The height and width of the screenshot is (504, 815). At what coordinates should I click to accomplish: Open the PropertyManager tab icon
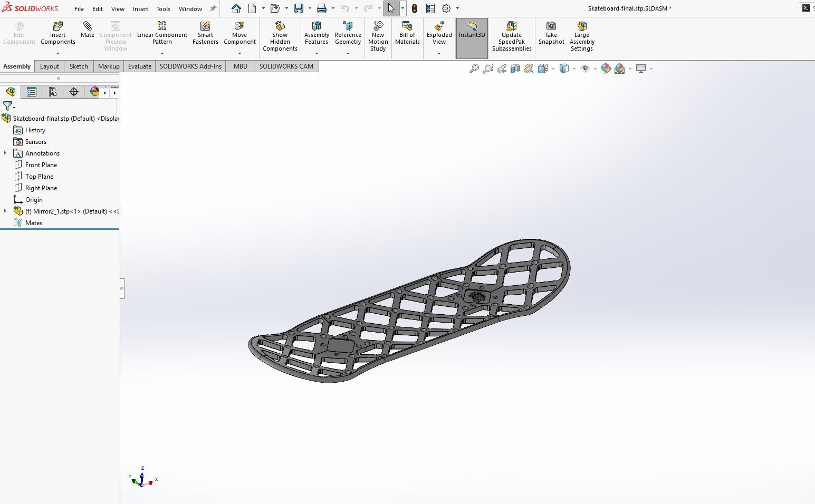tap(32, 92)
